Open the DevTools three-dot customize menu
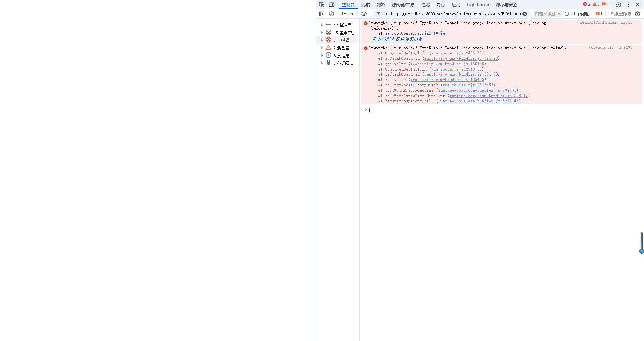Viewport: 644px width, 341px height. pos(628,5)
